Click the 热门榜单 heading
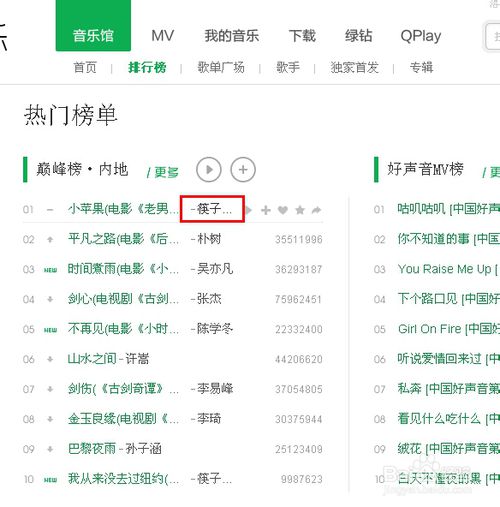Viewport: 500px width, 507px height. 70,115
